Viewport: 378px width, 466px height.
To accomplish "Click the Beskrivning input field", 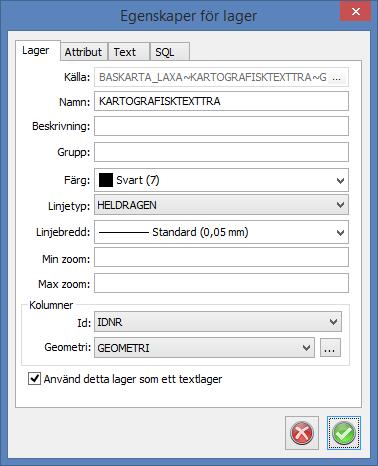I will point(221,126).
